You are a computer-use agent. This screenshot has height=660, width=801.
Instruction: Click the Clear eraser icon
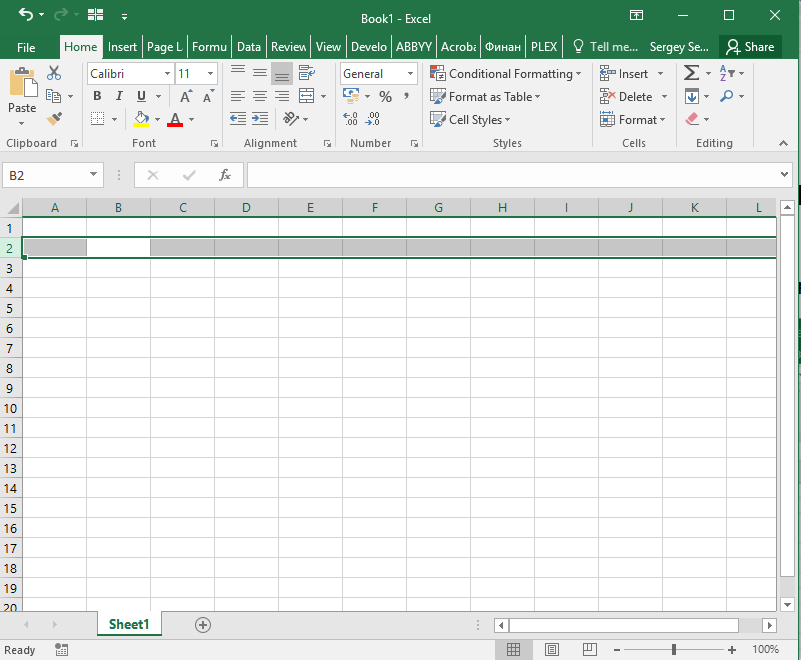click(692, 119)
